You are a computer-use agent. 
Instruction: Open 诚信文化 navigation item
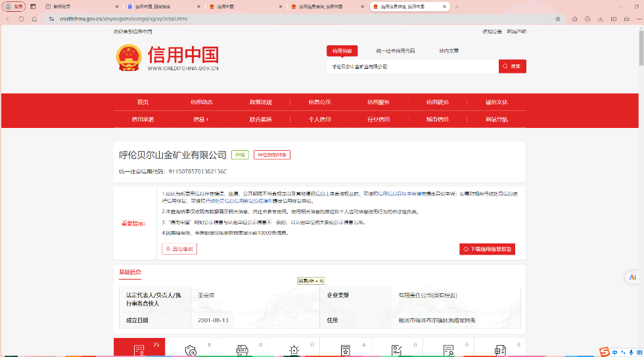coord(497,102)
